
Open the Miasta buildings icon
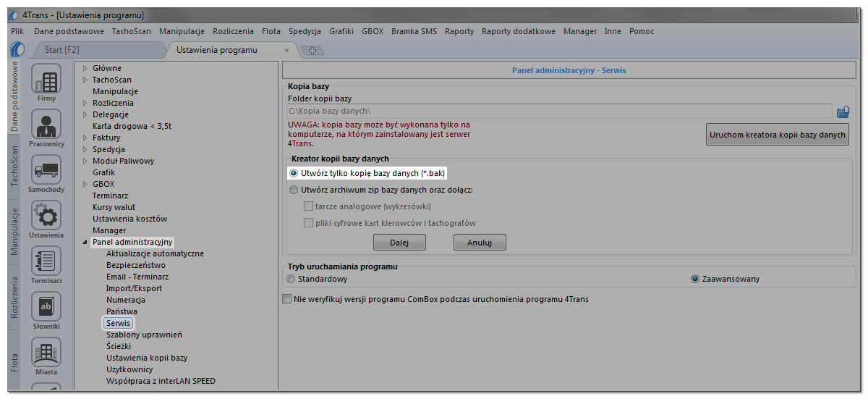click(x=46, y=353)
